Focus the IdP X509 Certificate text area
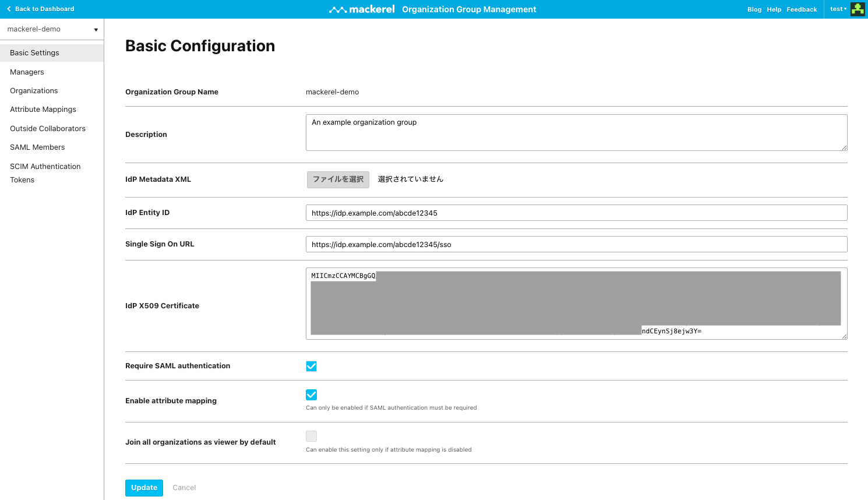868x500 pixels. (x=577, y=304)
